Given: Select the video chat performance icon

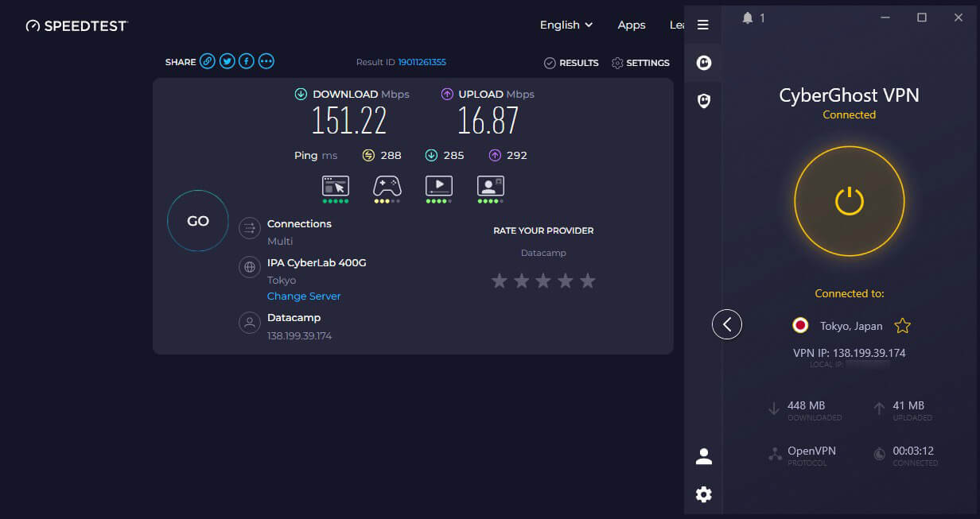Looking at the screenshot, I should [x=490, y=188].
